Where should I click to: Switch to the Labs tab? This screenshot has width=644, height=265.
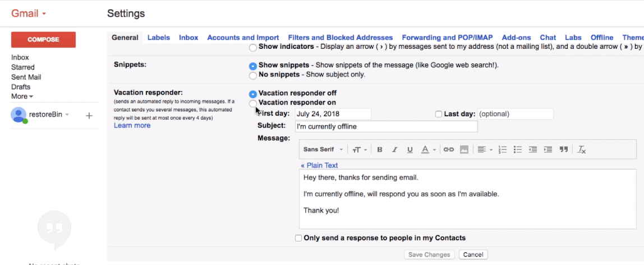[573, 38]
